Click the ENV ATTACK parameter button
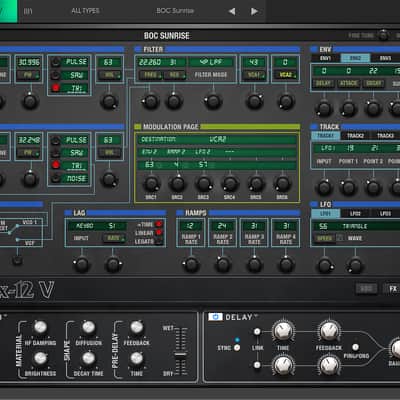This screenshot has width=400, height=400. coord(349,83)
